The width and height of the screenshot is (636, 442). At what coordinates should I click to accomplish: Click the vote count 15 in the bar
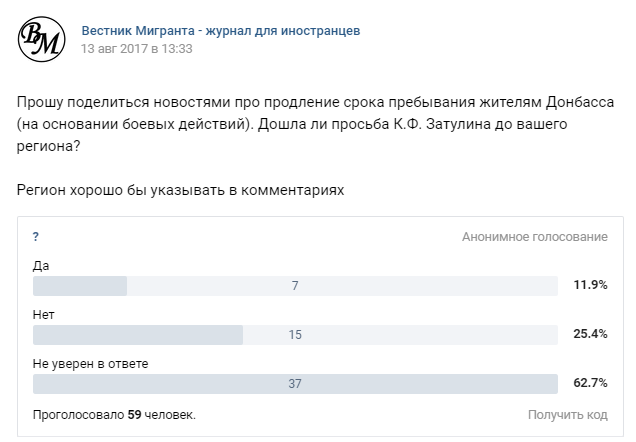coord(295,334)
